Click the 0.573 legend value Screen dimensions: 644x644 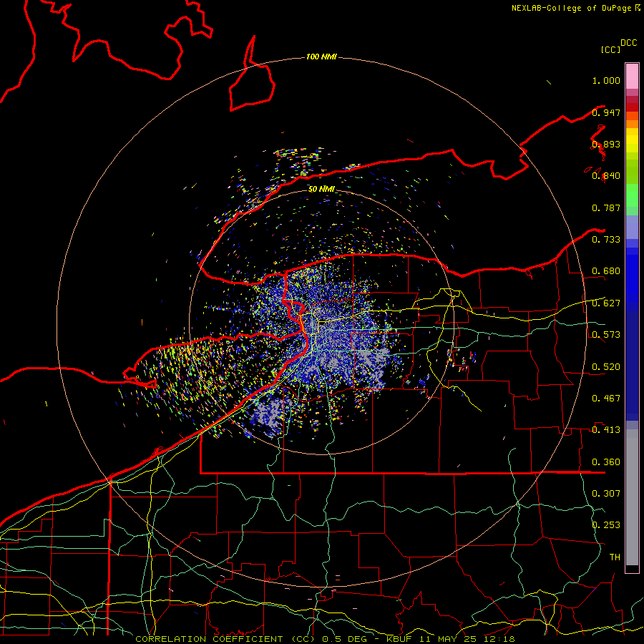pos(606,335)
